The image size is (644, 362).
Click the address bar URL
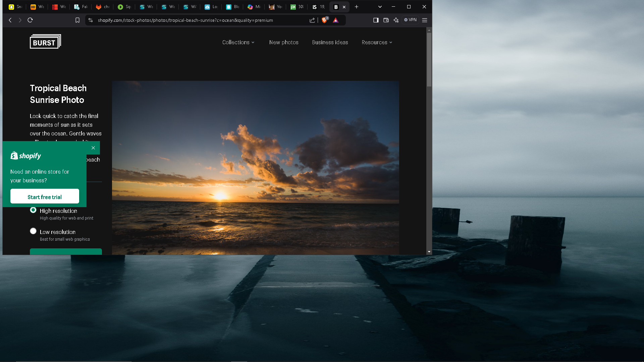pyautogui.click(x=185, y=20)
